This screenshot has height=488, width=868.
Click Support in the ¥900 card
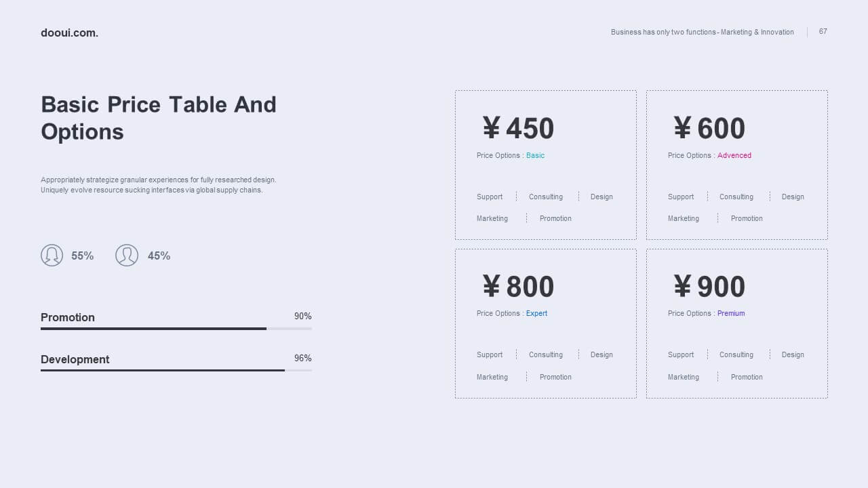coord(681,354)
